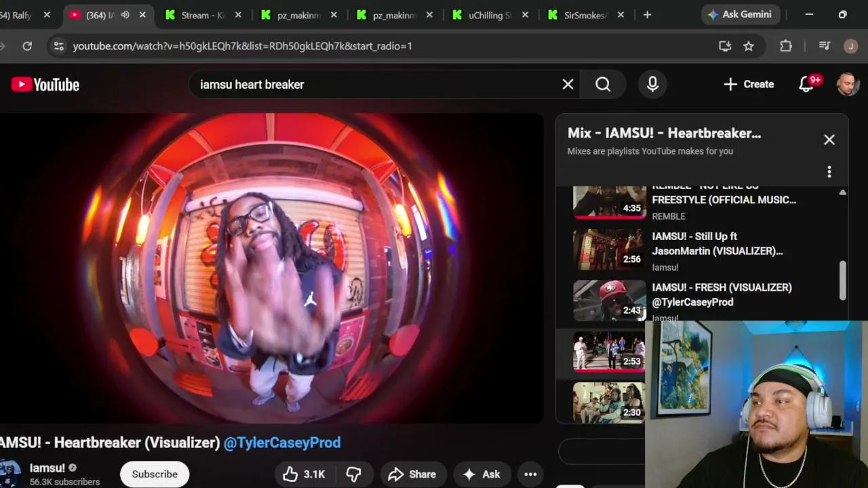868x488 pixels.
Task: Mute the tab audio speaker icon
Action: coord(125,15)
